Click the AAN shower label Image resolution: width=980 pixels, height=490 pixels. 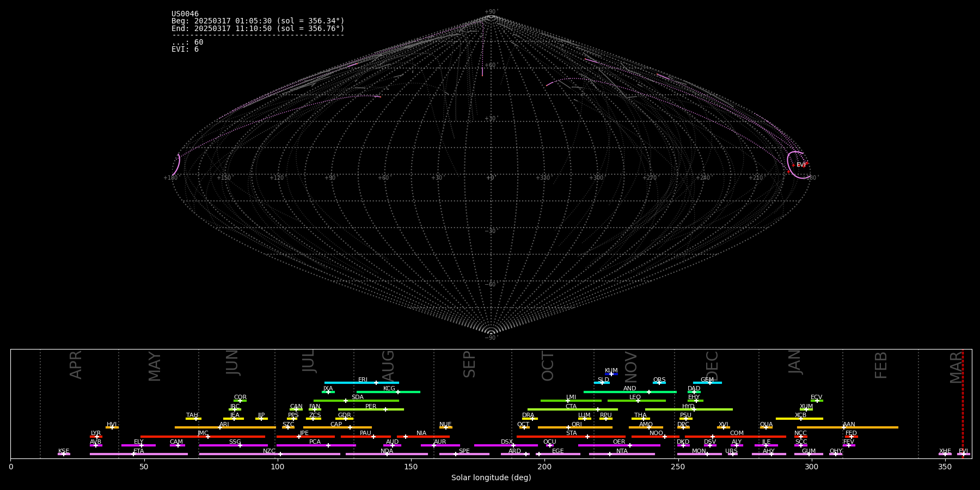pyautogui.click(x=849, y=425)
